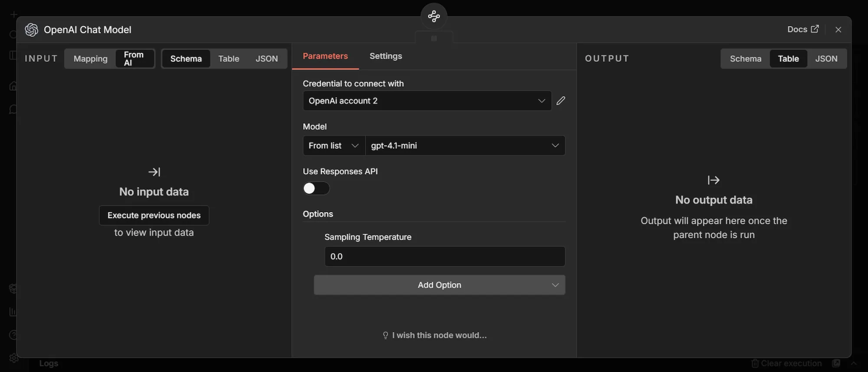
Task: Switch output view to Table
Action: click(788, 59)
